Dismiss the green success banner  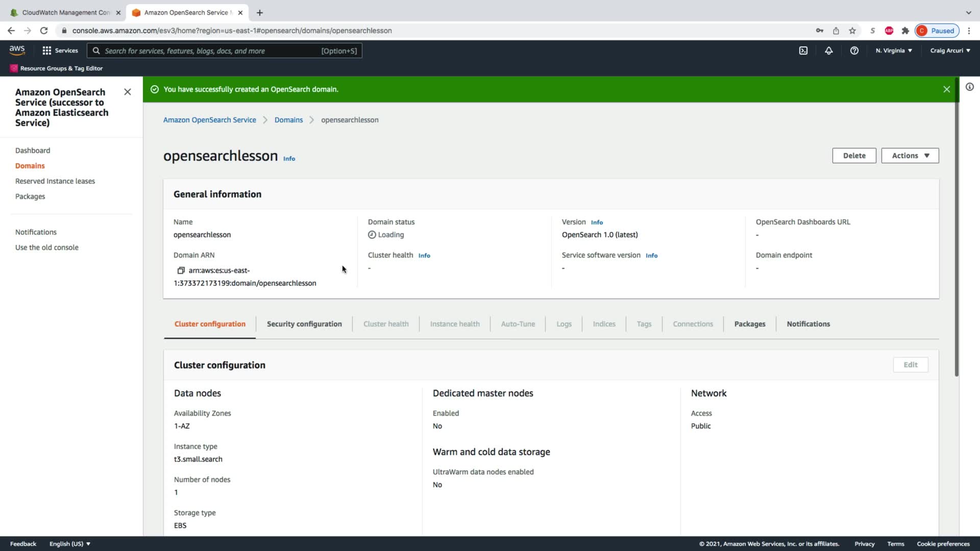click(946, 89)
